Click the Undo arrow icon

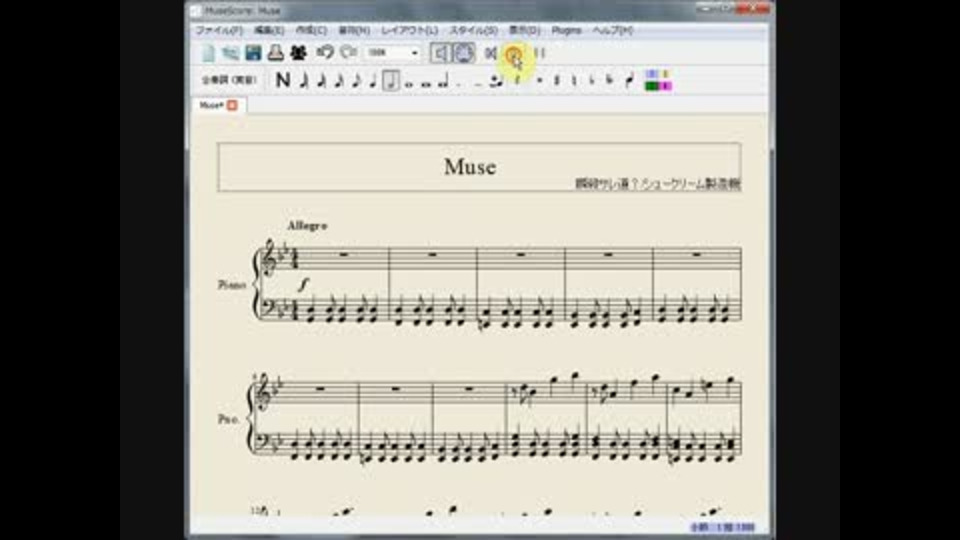coord(325,53)
